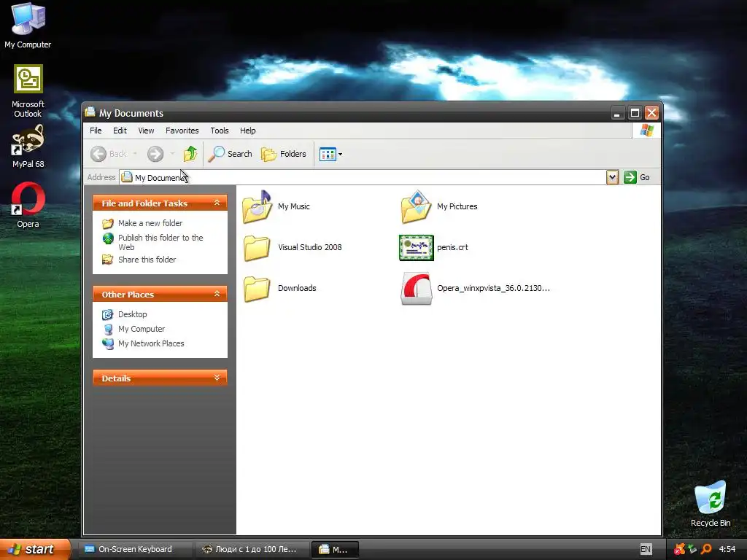Screen dimensions: 747x560
Task: Click Share this folder link
Action: point(147,260)
